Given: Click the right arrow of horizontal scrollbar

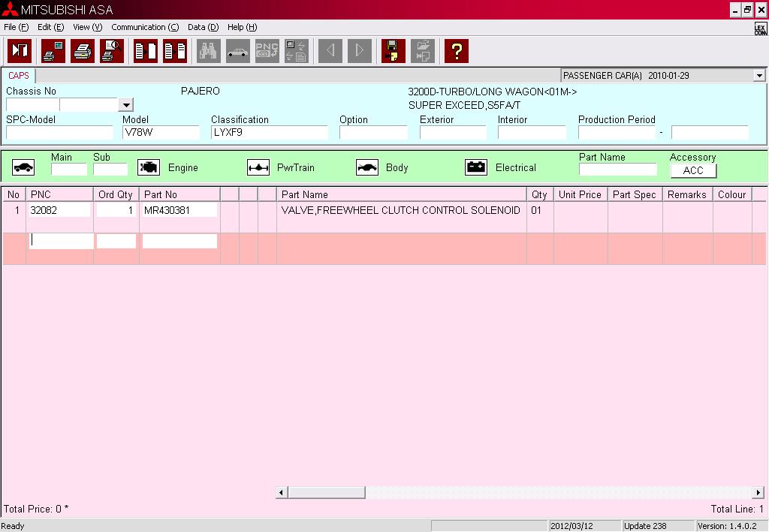Looking at the screenshot, I should (x=758, y=493).
